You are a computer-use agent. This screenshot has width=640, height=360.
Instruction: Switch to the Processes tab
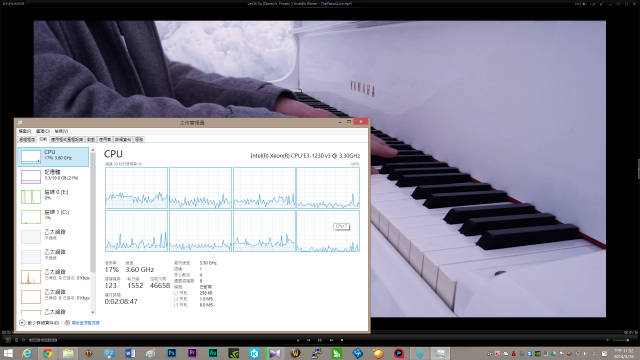click(27, 140)
